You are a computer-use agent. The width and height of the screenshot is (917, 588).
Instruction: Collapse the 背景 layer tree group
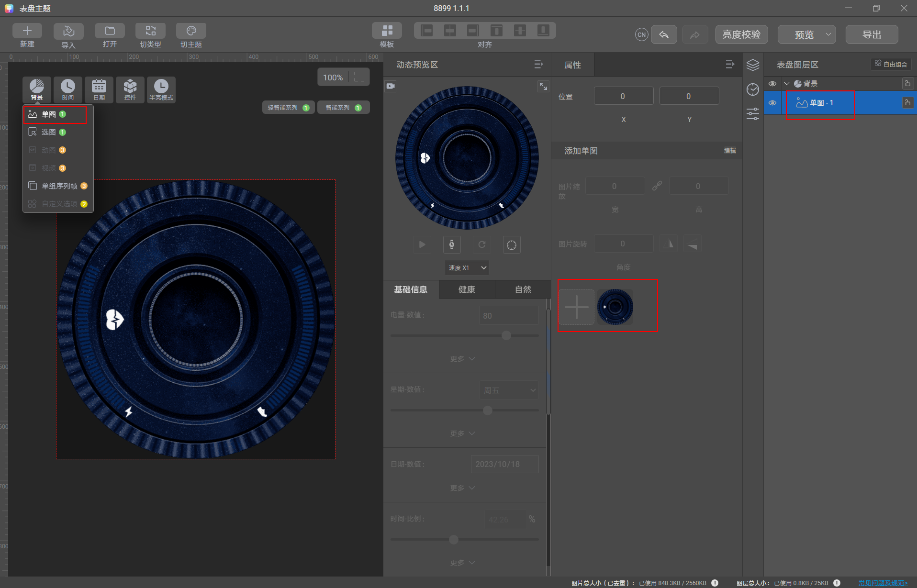point(786,84)
